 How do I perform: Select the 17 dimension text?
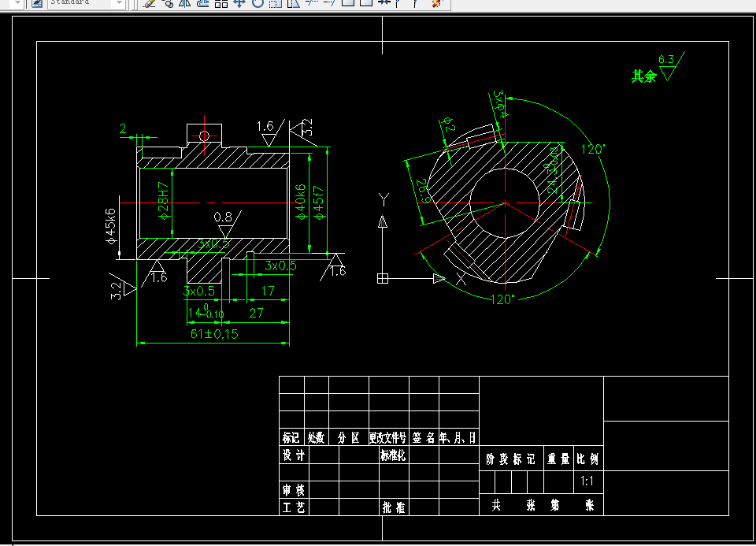pyautogui.click(x=268, y=291)
